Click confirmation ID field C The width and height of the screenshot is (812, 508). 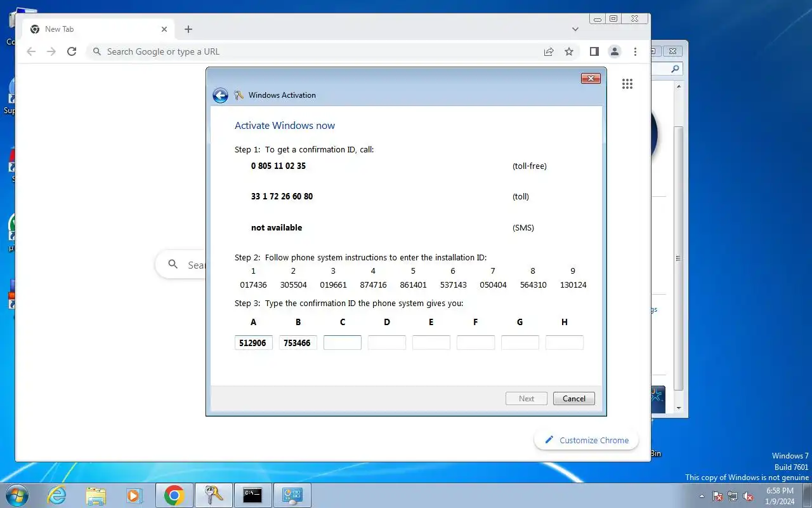click(343, 343)
